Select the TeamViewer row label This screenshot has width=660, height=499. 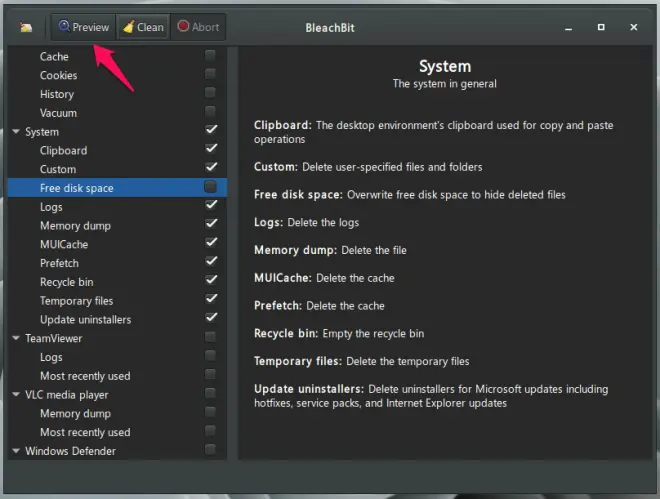click(53, 338)
